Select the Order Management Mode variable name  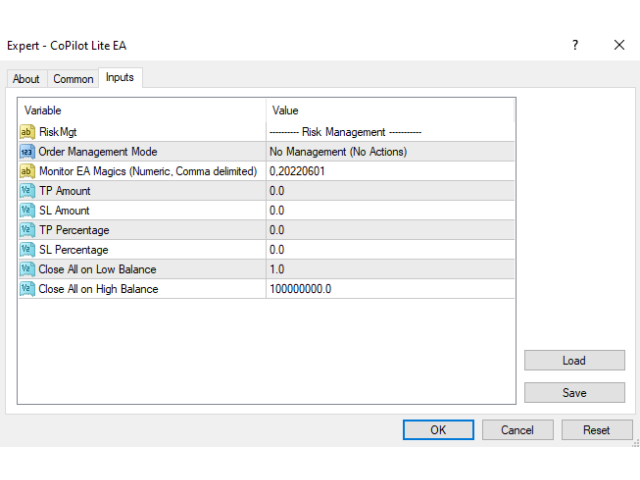(98, 151)
